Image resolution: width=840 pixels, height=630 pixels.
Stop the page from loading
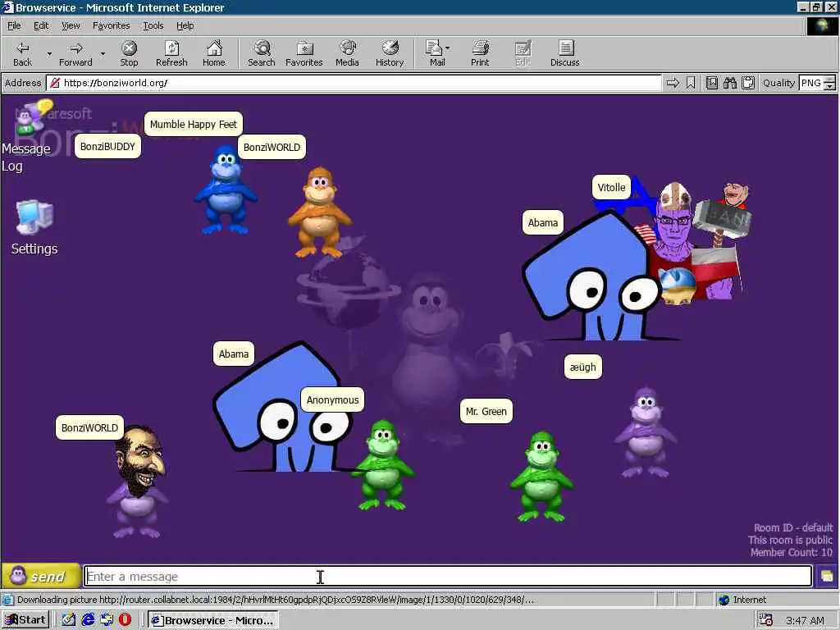pyautogui.click(x=129, y=53)
